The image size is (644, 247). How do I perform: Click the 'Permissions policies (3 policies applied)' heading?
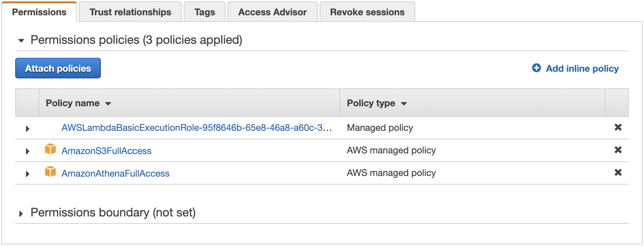136,40
